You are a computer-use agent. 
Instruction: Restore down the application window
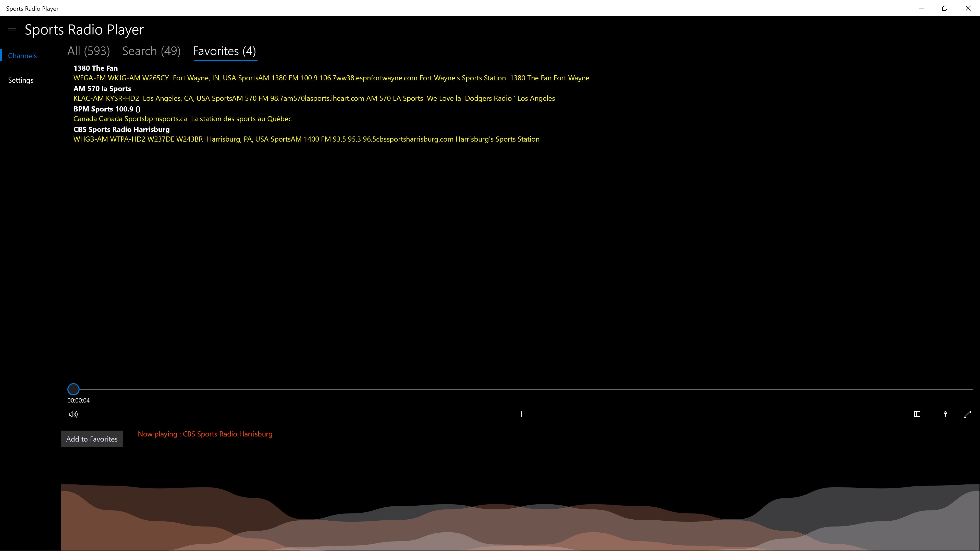tap(945, 8)
